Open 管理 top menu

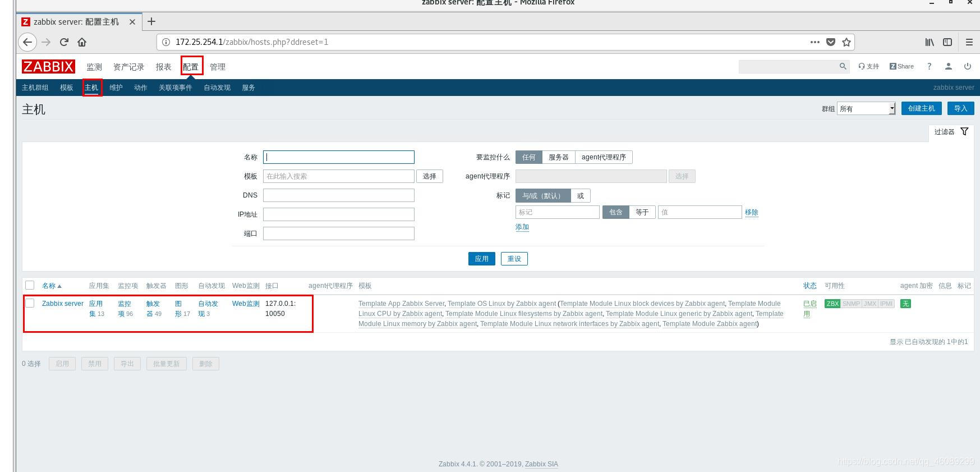click(218, 67)
